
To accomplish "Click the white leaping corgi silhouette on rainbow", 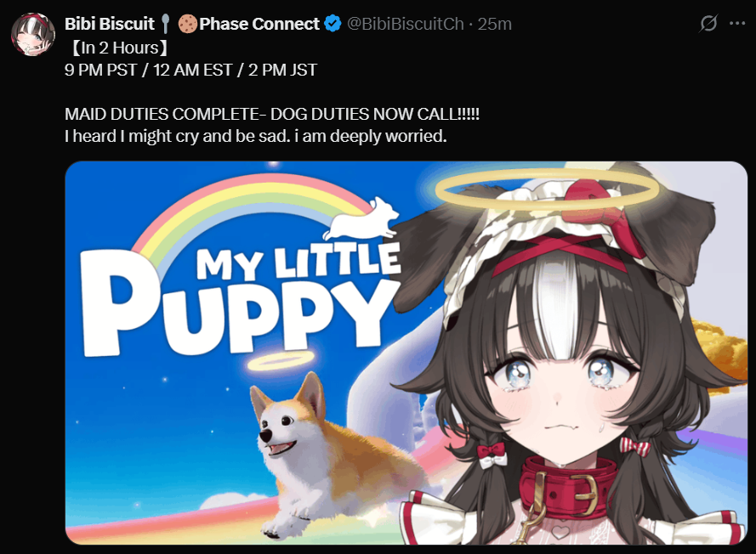I will pyautogui.click(x=361, y=218).
